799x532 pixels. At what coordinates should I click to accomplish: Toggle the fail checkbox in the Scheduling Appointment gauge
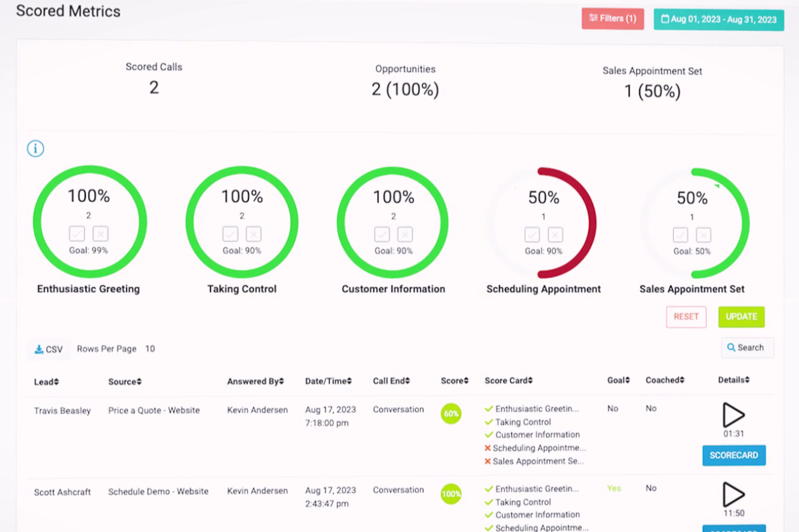556,233
